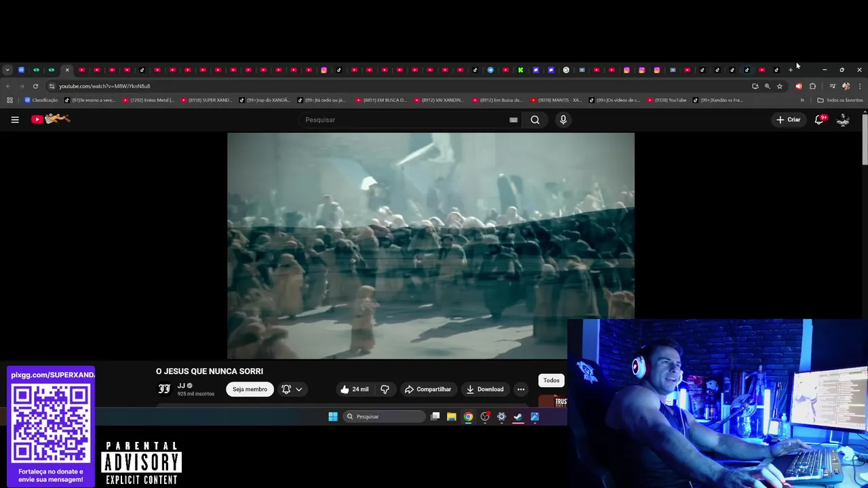Click the video player area

(x=431, y=245)
